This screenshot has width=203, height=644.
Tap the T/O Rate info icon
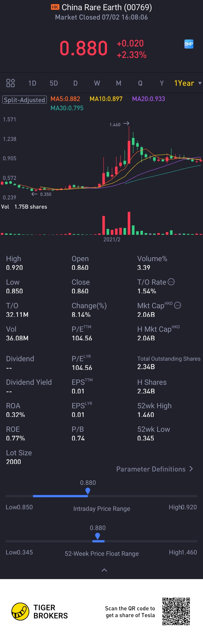(171, 282)
